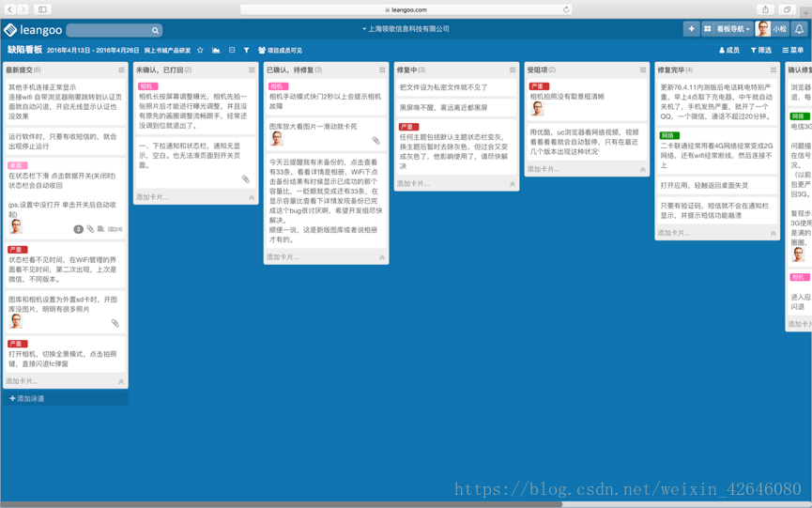Open the 小松 user profile menu

coord(773,29)
